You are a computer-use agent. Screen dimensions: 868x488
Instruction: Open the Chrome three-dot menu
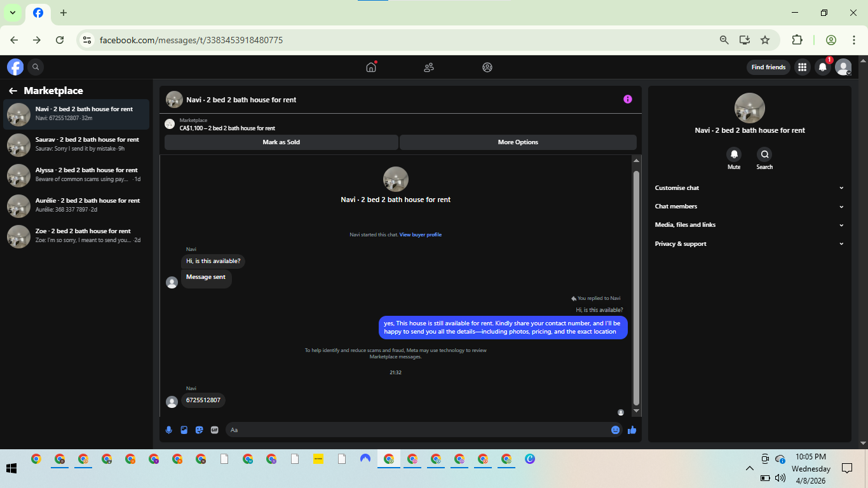tap(854, 40)
